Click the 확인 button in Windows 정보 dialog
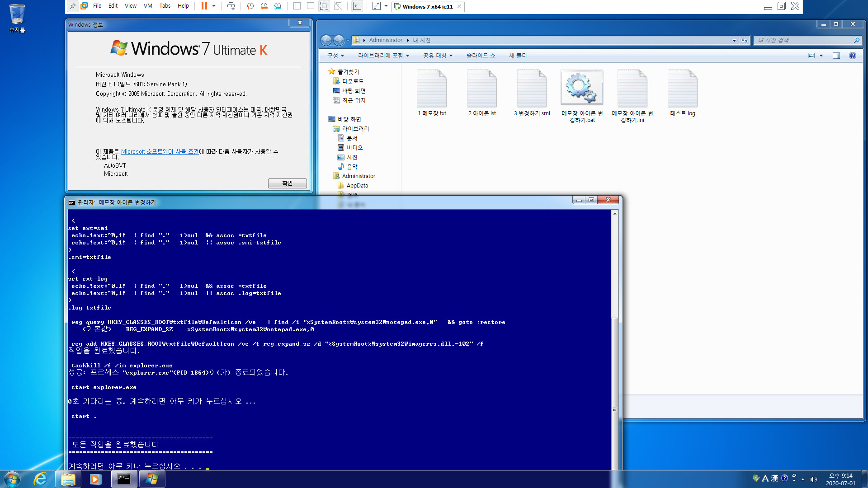This screenshot has width=868, height=488. [288, 183]
